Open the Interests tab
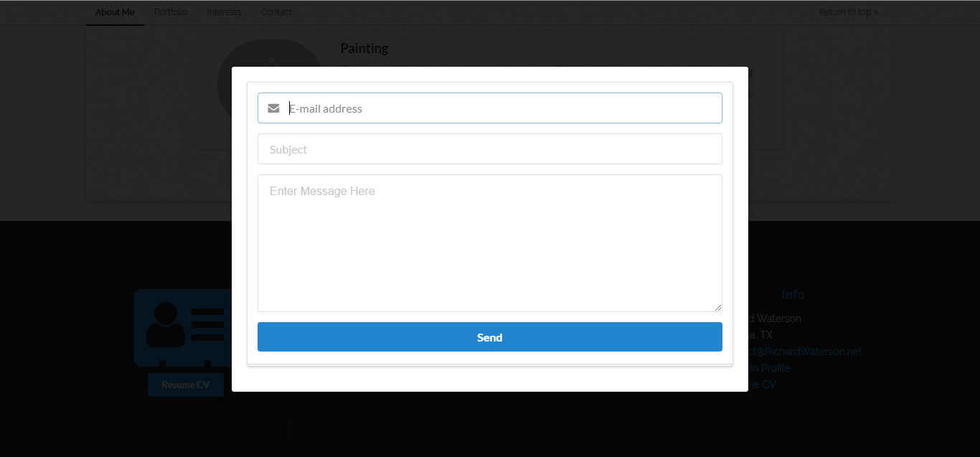This screenshot has height=457, width=980. point(224,11)
